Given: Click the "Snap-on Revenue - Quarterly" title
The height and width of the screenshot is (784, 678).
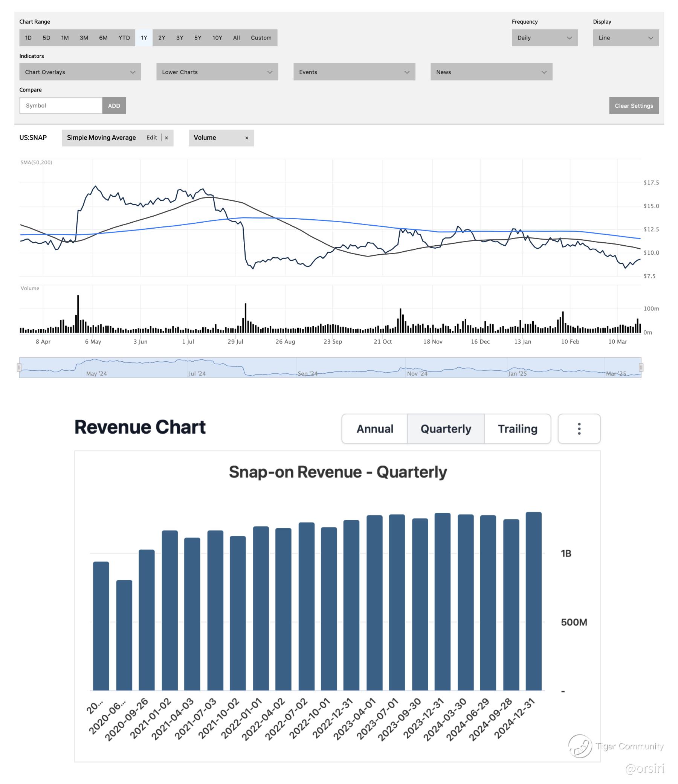Looking at the screenshot, I should (338, 472).
